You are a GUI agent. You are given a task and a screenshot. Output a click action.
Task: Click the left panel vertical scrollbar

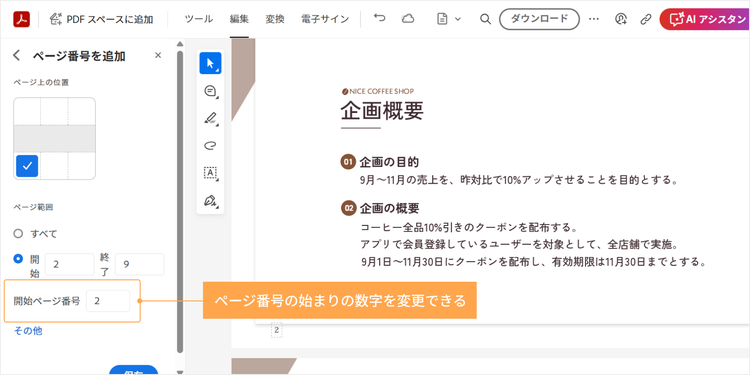pyautogui.click(x=180, y=201)
